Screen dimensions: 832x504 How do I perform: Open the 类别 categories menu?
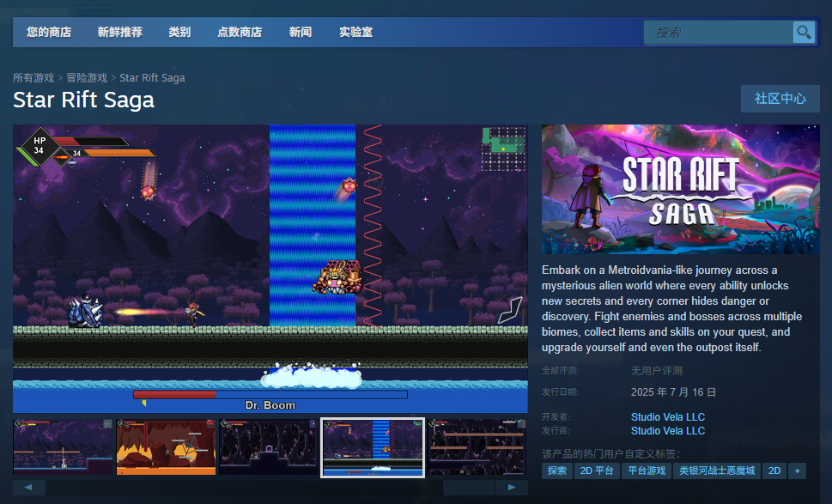(179, 32)
